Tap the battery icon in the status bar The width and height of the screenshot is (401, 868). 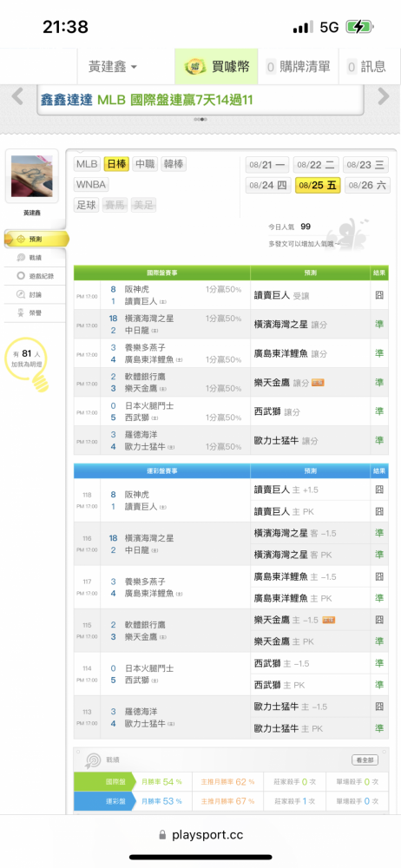pyautogui.click(x=360, y=27)
